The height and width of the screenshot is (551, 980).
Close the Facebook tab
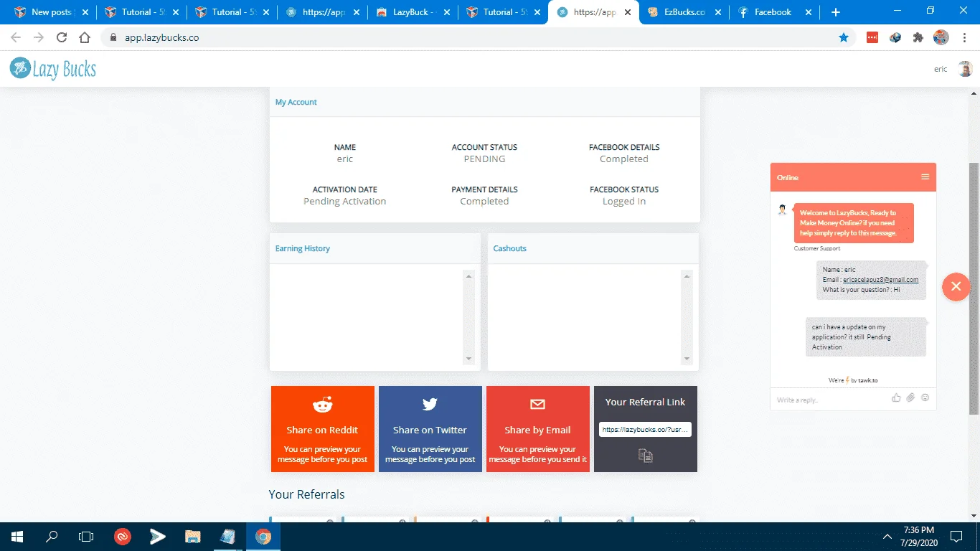point(809,12)
